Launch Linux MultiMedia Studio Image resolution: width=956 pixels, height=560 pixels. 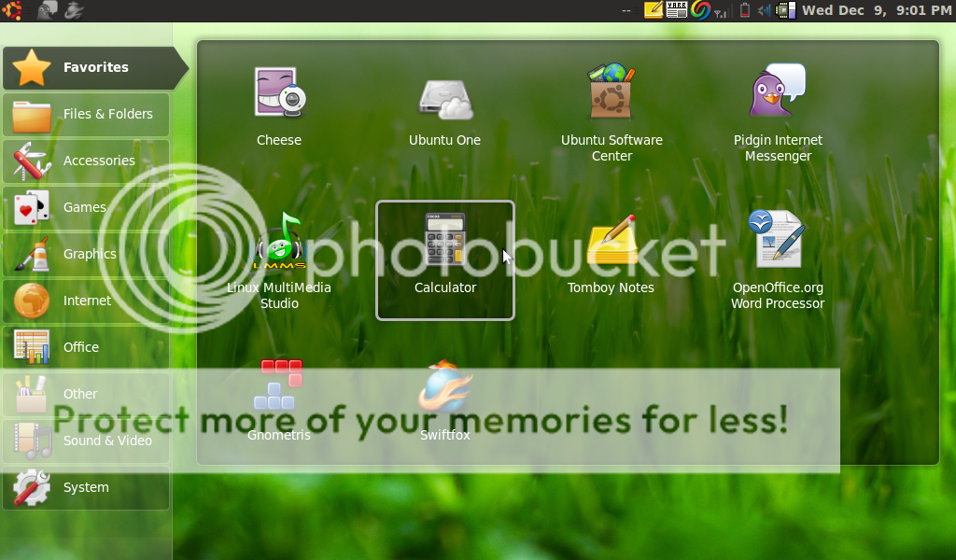pos(278,243)
